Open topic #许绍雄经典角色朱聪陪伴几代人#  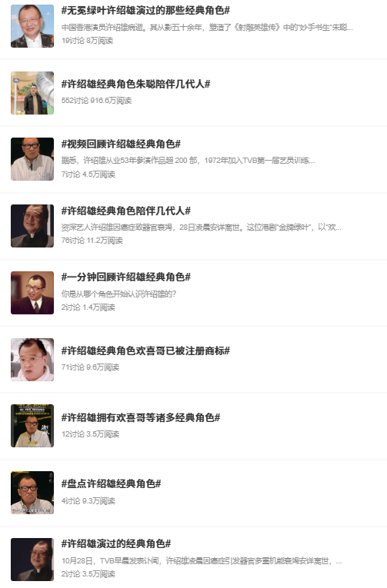pos(136,84)
